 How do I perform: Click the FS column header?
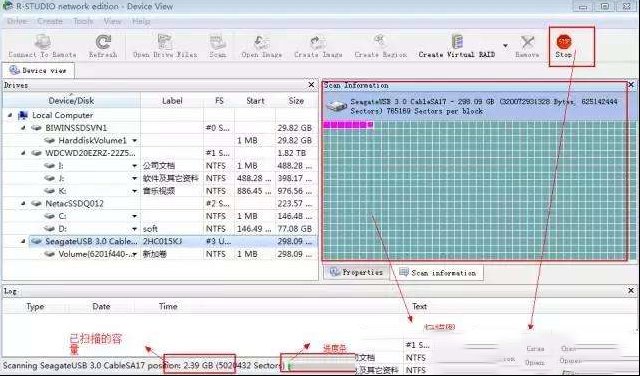(219, 100)
